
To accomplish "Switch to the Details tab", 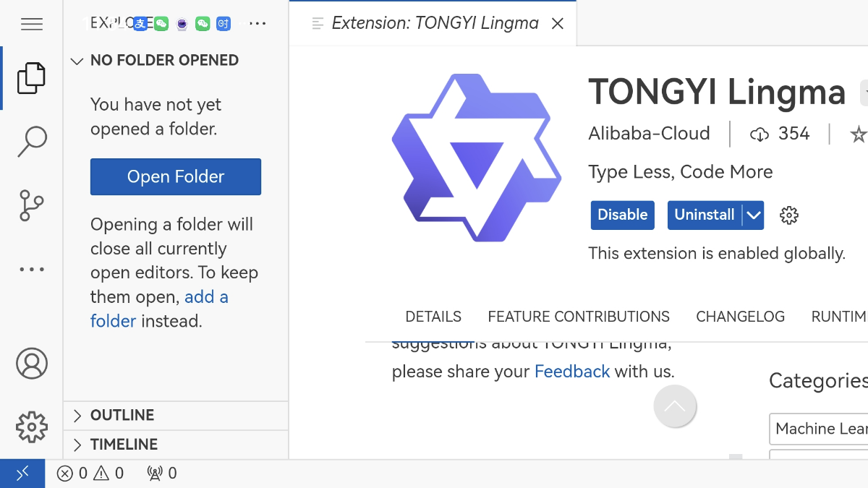I will [433, 317].
